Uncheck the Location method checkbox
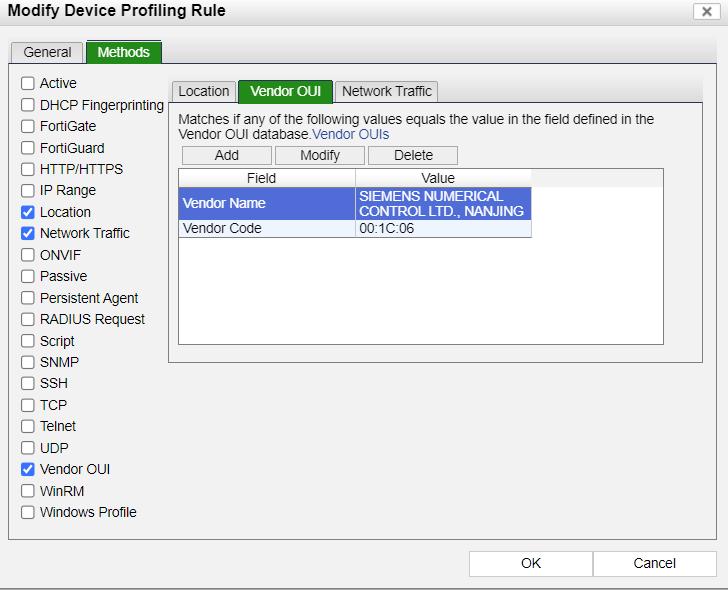 coord(28,212)
